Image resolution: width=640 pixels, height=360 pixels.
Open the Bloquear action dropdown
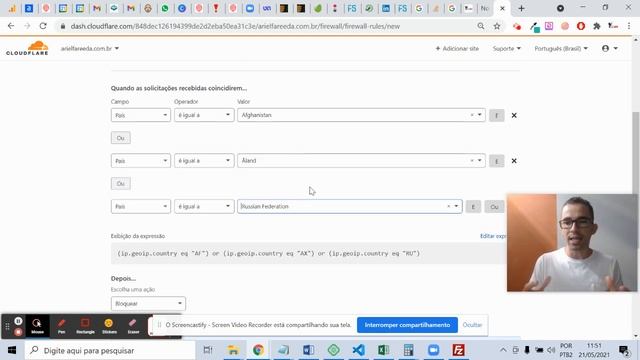148,303
